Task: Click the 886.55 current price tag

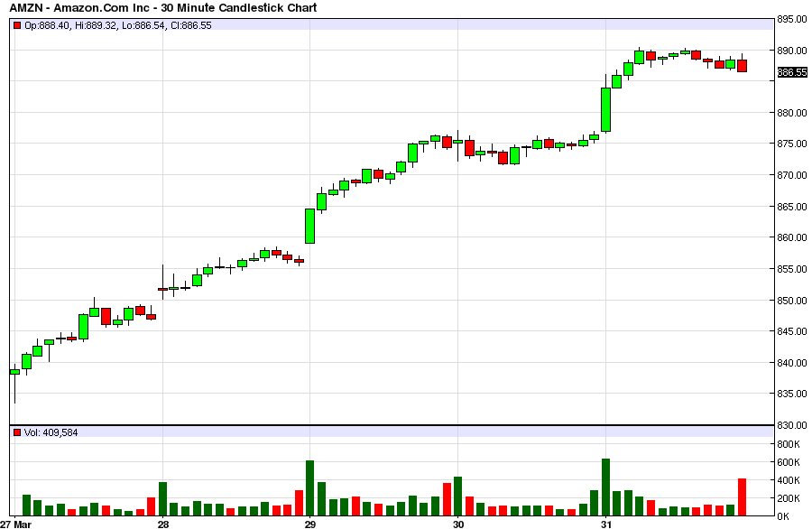Action: 790,72
